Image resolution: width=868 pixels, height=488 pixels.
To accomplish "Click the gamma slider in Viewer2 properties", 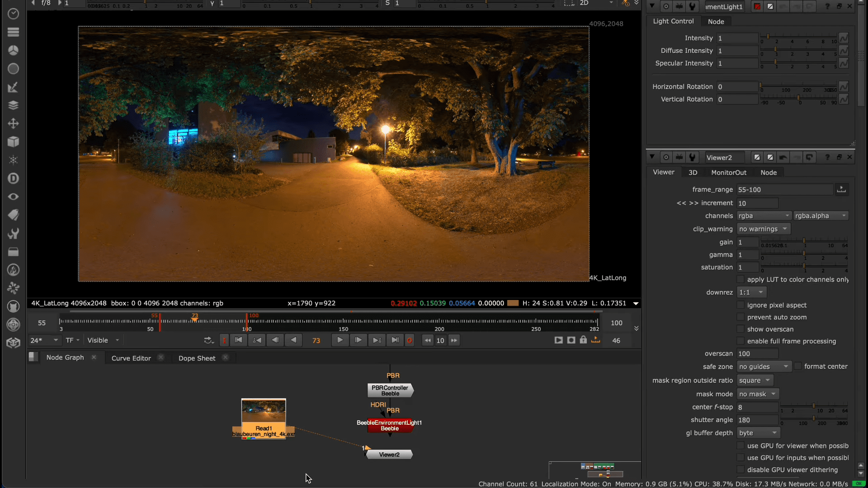I will [x=804, y=255].
